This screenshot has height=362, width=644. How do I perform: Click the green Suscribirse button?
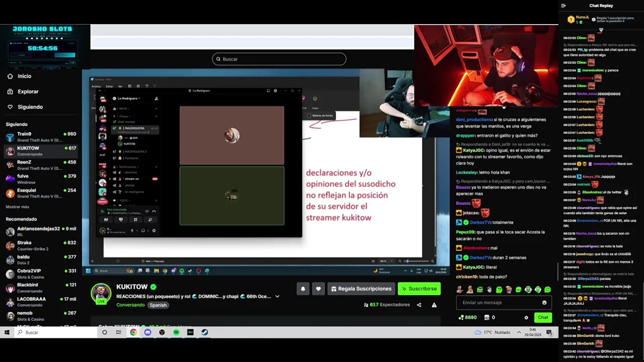(x=419, y=289)
